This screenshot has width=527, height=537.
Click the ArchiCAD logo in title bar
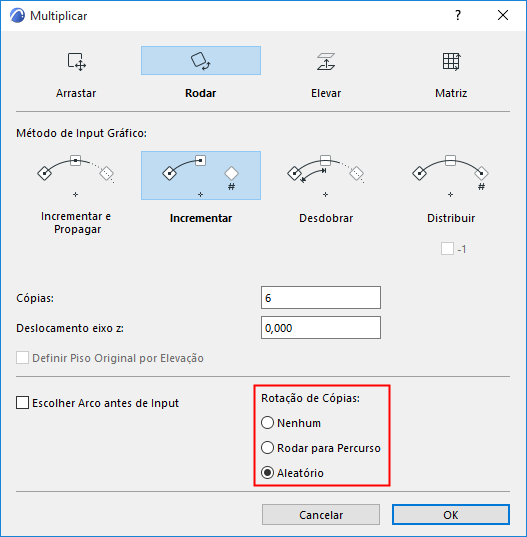pos(17,16)
